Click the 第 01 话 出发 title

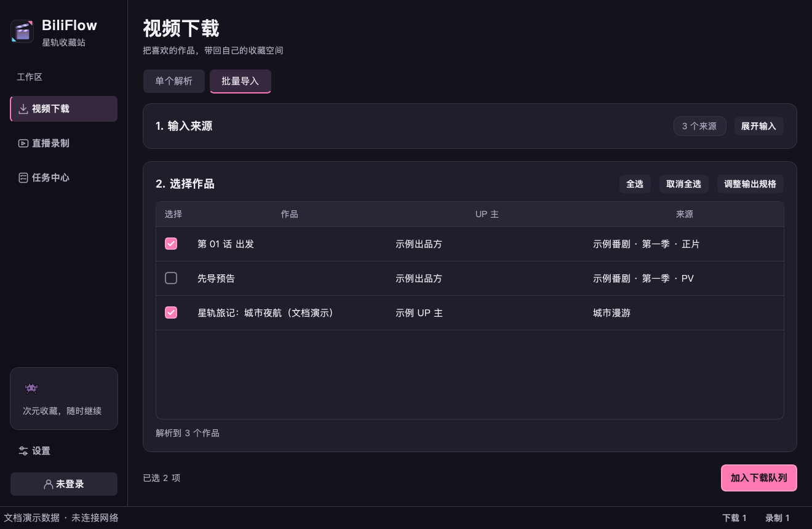coord(226,244)
